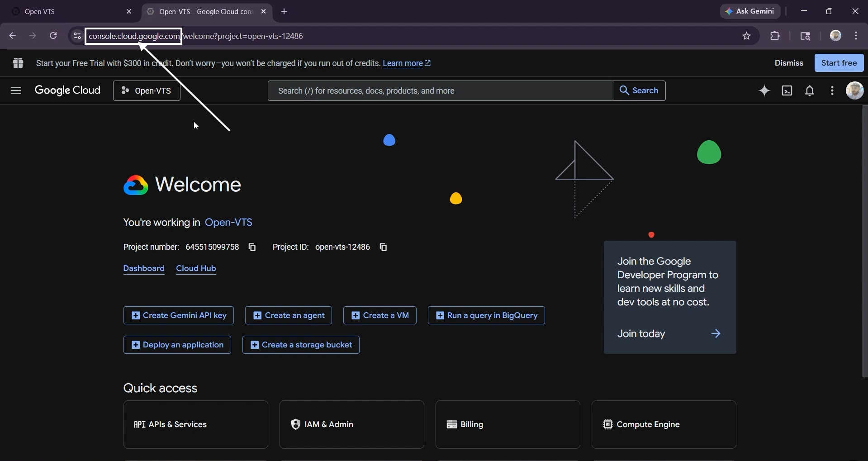Bookmark this page with the star icon
Viewport: 868px width, 461px height.
click(x=747, y=36)
